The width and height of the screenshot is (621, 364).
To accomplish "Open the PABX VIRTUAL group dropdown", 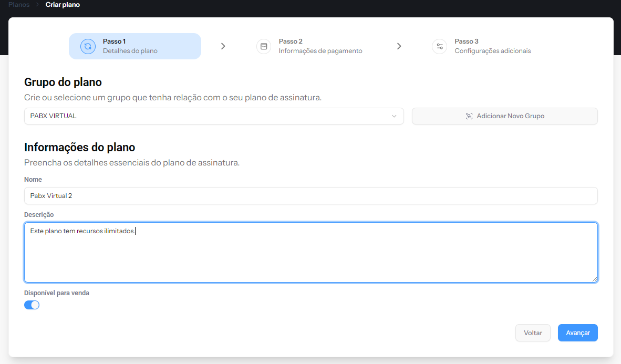I will tap(210, 116).
